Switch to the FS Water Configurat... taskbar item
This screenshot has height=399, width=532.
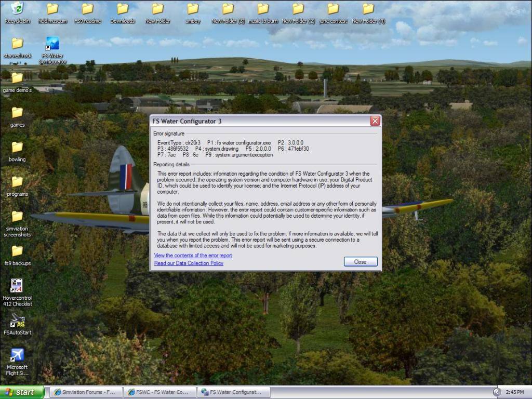pyautogui.click(x=234, y=392)
